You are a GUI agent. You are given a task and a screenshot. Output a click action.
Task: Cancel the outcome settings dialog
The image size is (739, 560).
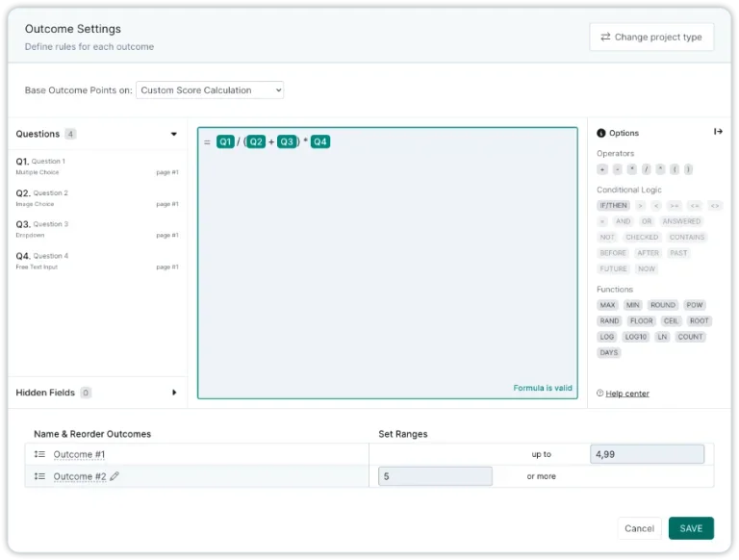pyautogui.click(x=639, y=528)
